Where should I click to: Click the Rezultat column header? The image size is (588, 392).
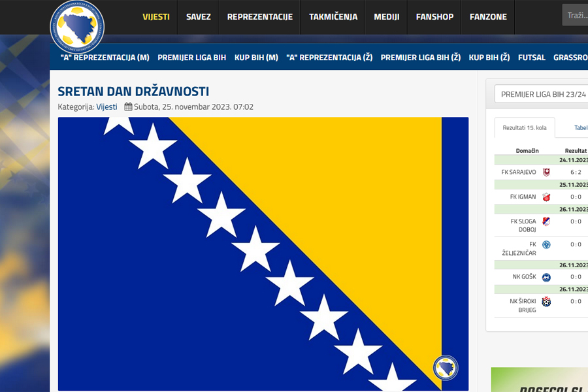pos(576,151)
